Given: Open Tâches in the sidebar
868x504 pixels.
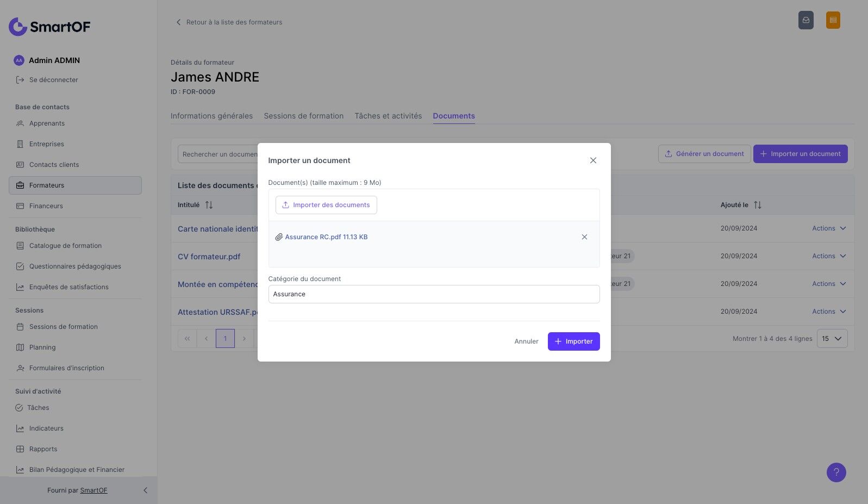Looking at the screenshot, I should tap(75, 408).
